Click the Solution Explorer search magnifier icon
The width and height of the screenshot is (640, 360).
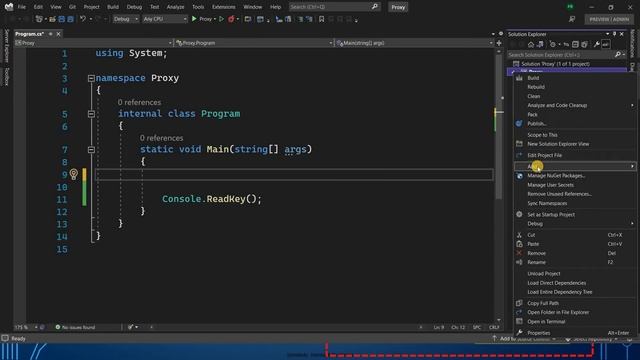point(618,54)
